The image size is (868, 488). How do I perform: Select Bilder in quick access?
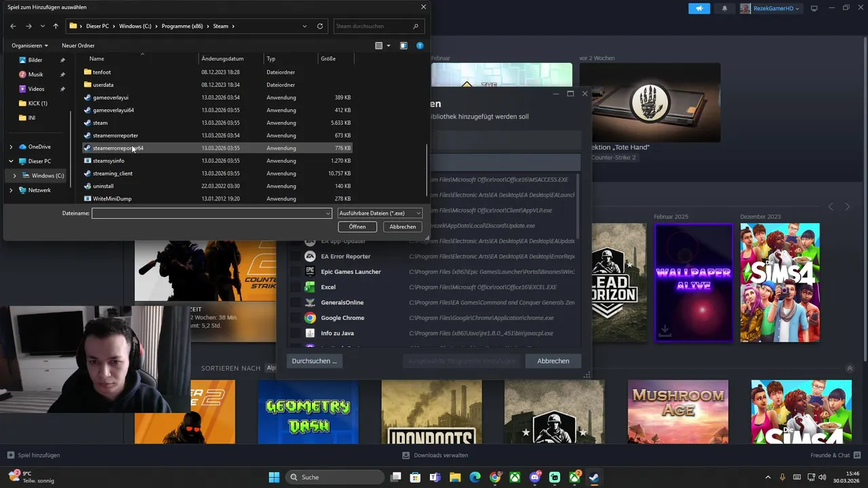(35, 60)
